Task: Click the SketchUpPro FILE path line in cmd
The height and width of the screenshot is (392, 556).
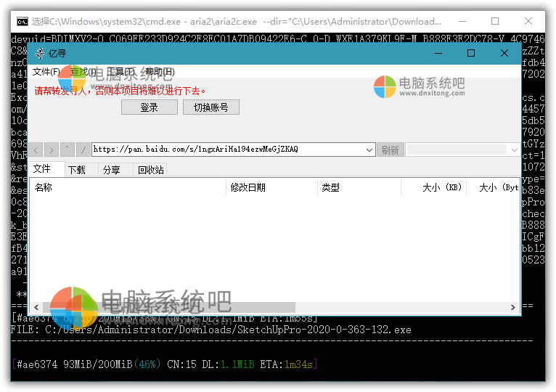Action: 211,330
